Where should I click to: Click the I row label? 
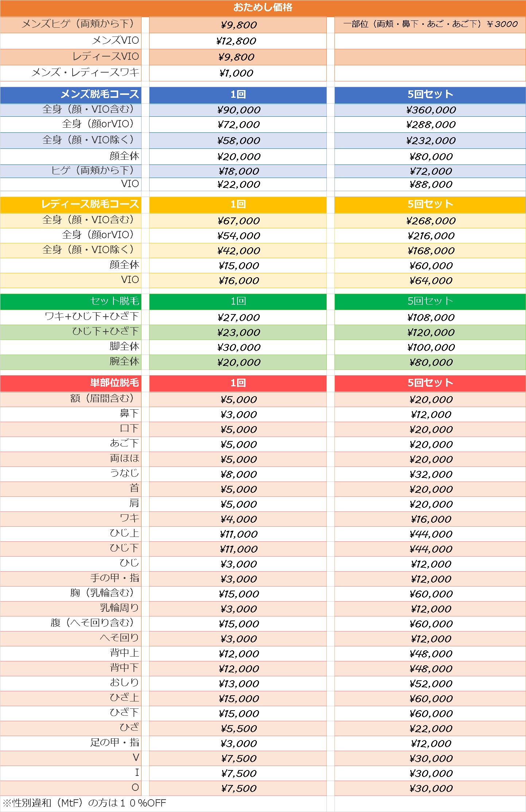137,773
